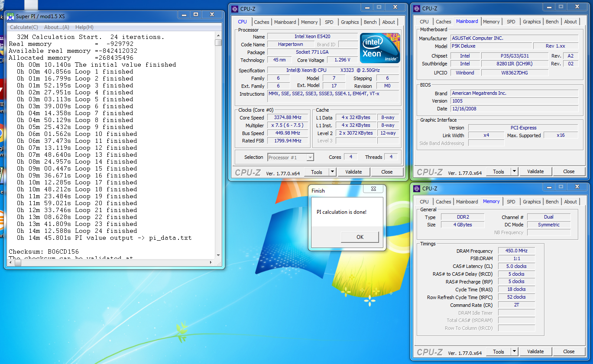Open SPD tab in the Memory CPU-Z window
This screenshot has height=364, width=593.
(x=511, y=202)
